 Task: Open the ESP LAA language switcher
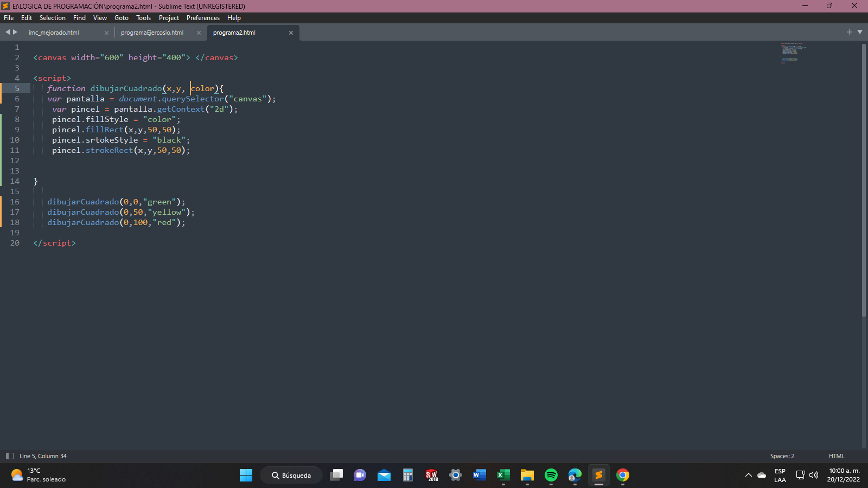(x=780, y=476)
